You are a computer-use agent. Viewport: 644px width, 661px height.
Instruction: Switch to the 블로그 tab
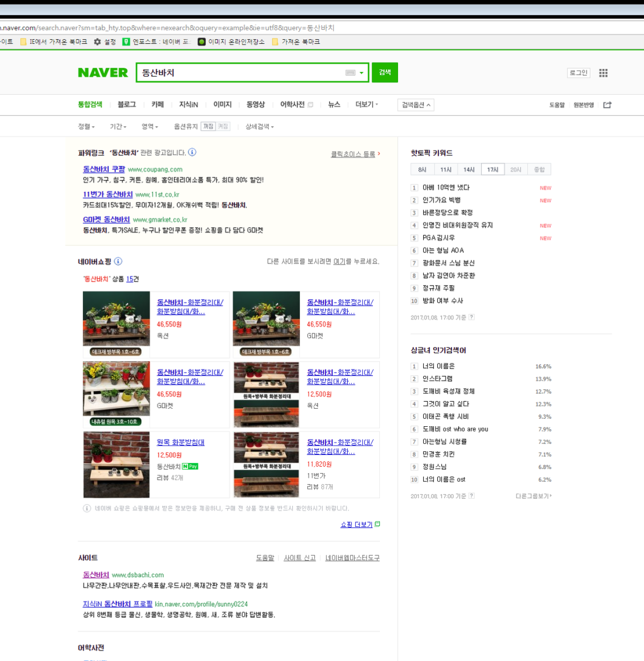coord(126,105)
